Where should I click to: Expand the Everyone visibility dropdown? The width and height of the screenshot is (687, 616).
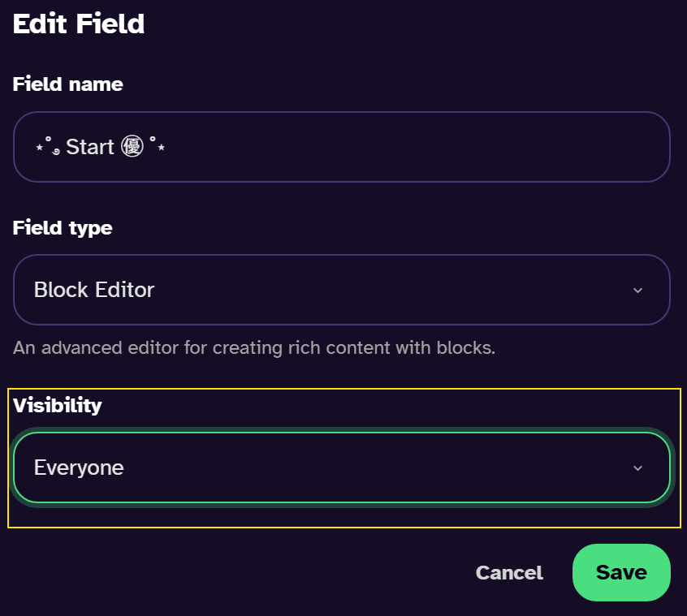coord(342,467)
